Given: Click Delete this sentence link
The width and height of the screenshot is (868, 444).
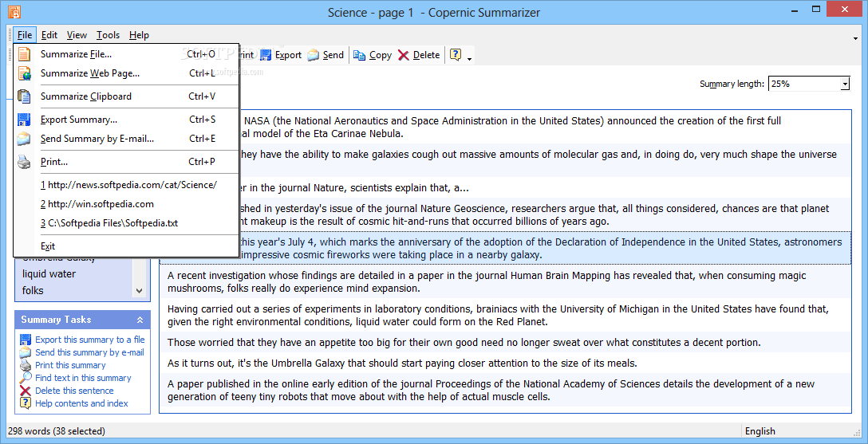Looking at the screenshot, I should coord(74,391).
